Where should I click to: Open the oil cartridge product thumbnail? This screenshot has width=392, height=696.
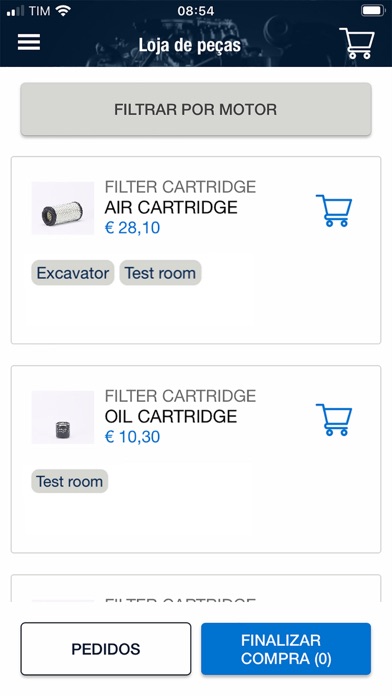tap(63, 417)
